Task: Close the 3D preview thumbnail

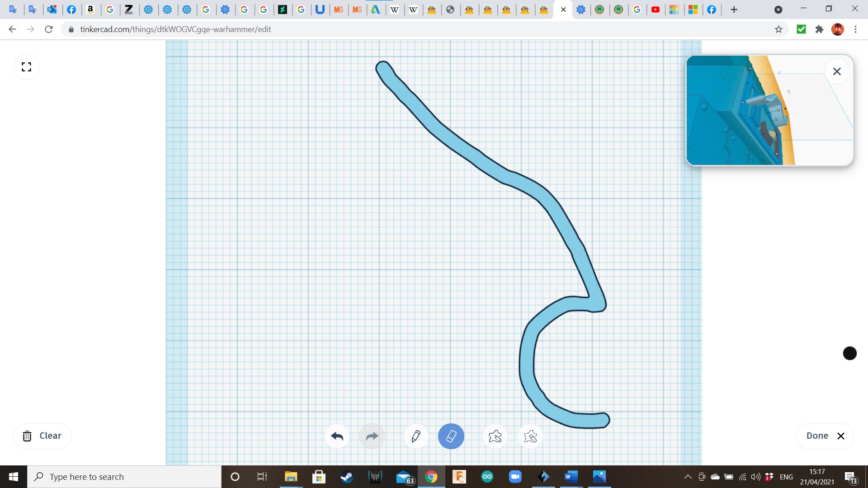Action: pyautogui.click(x=837, y=71)
